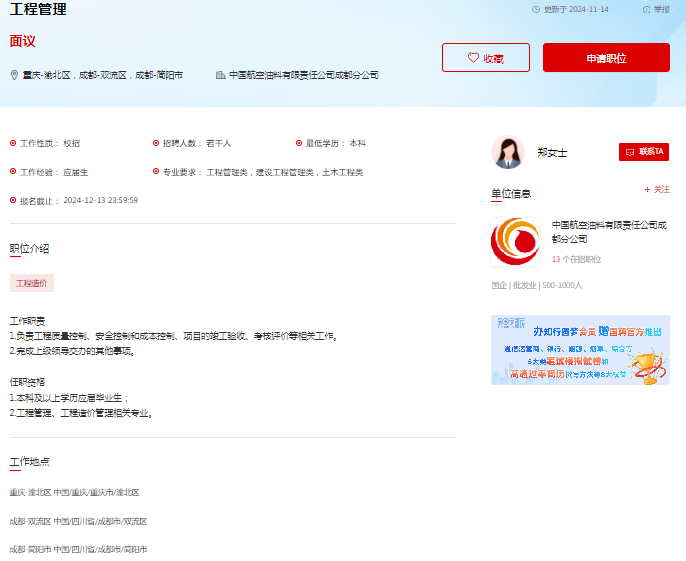Click 郑女士 recruiter avatar
Screen dimensions: 686x561
tap(507, 152)
